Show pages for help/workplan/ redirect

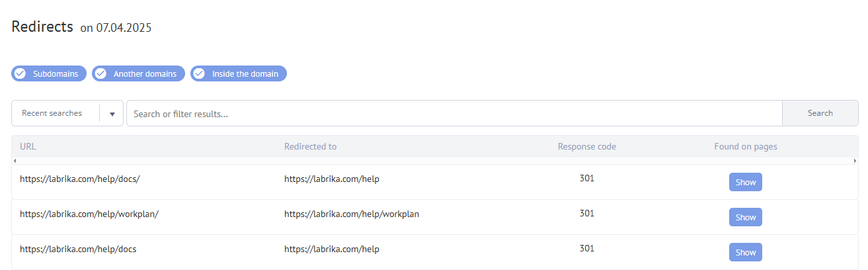[x=745, y=217]
